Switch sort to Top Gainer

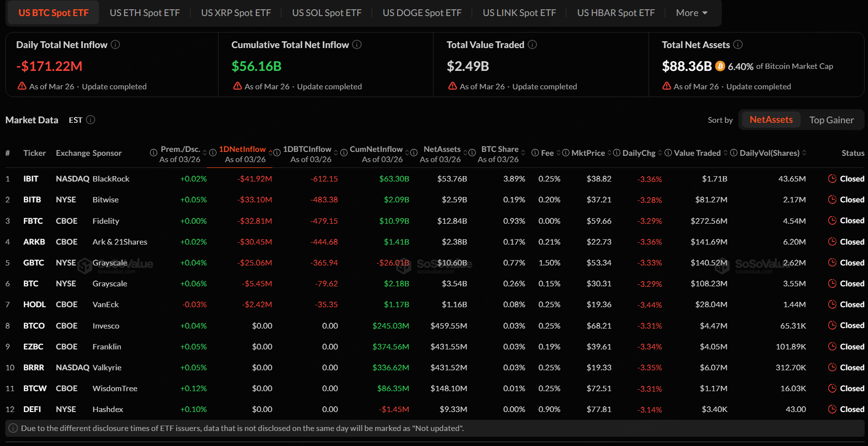831,120
